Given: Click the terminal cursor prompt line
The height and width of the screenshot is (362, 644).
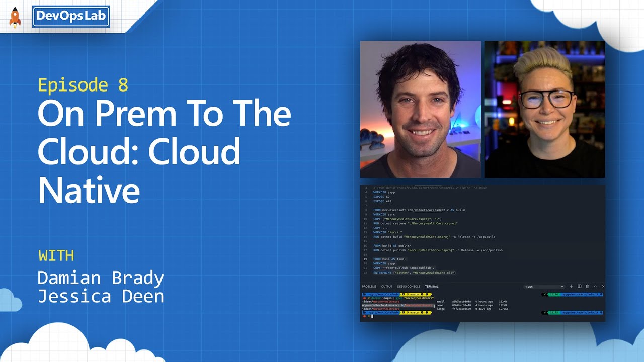Looking at the screenshot, I should 367,316.
